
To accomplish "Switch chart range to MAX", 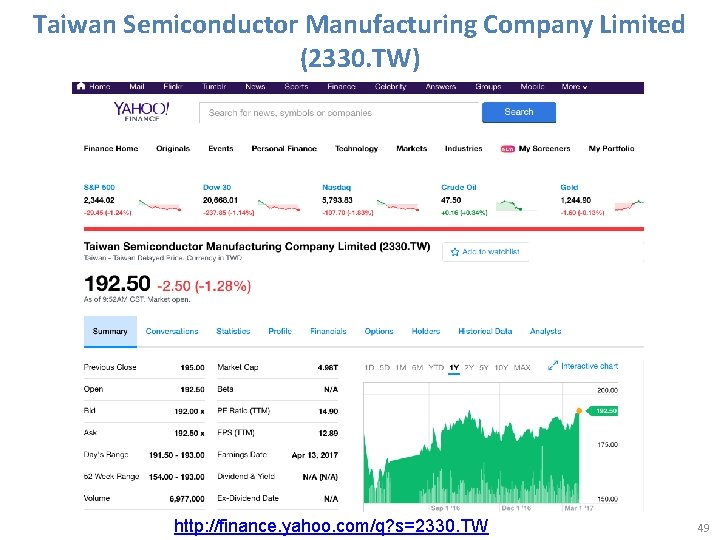I will (522, 368).
